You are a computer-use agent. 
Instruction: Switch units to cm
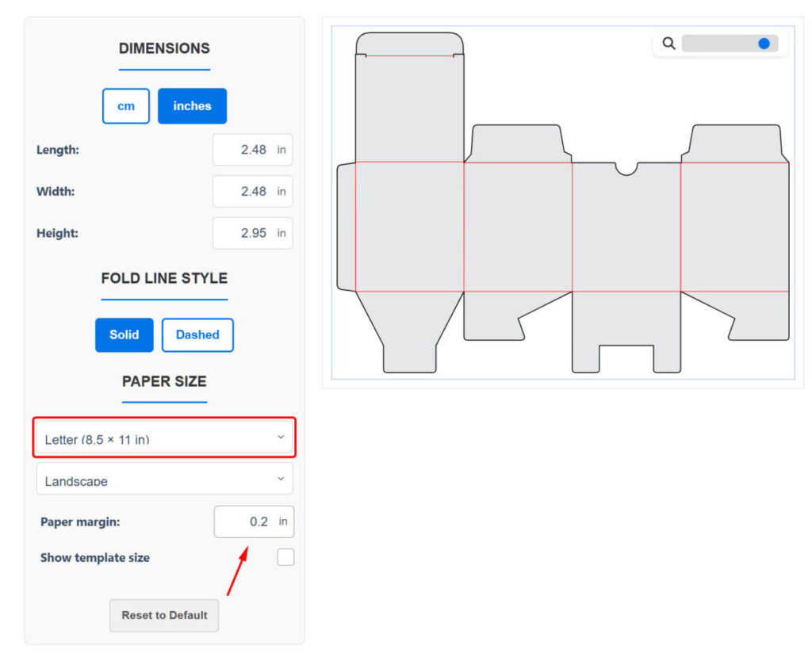pyautogui.click(x=126, y=106)
